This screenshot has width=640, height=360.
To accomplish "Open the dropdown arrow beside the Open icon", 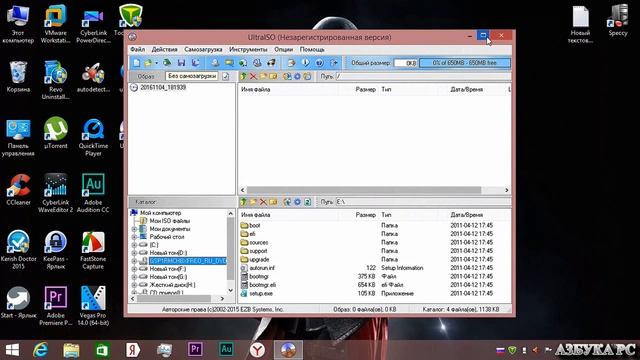I will tap(156, 63).
